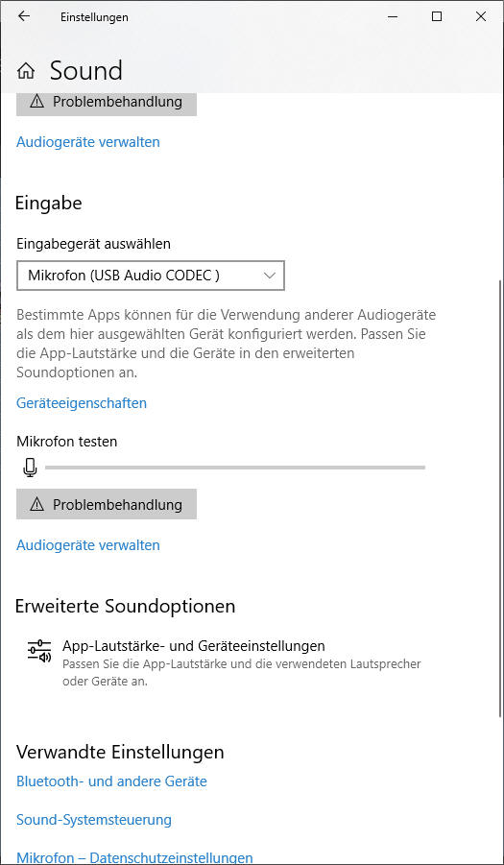Click the partially hidden Problembehandlung button above Eingabe

pos(107,104)
